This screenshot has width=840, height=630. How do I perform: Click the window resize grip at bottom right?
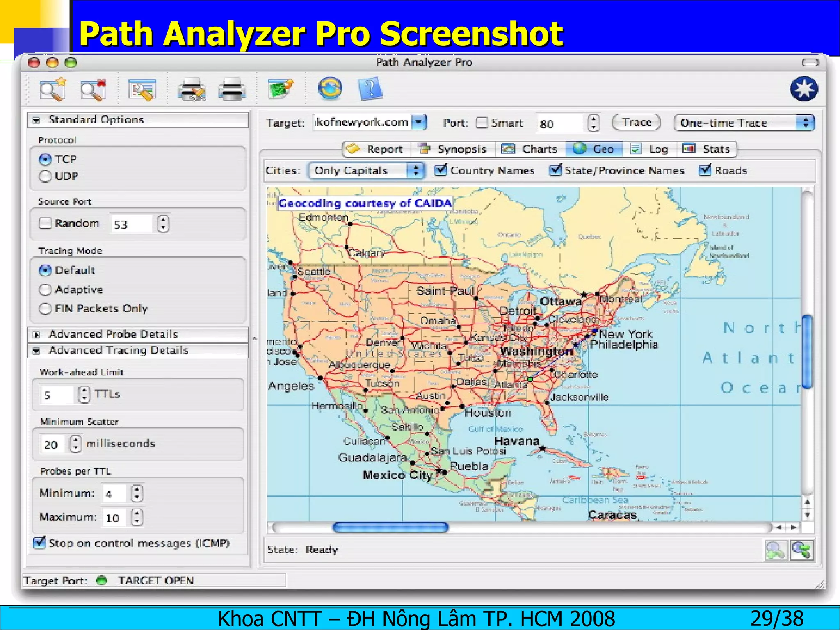[x=819, y=584]
